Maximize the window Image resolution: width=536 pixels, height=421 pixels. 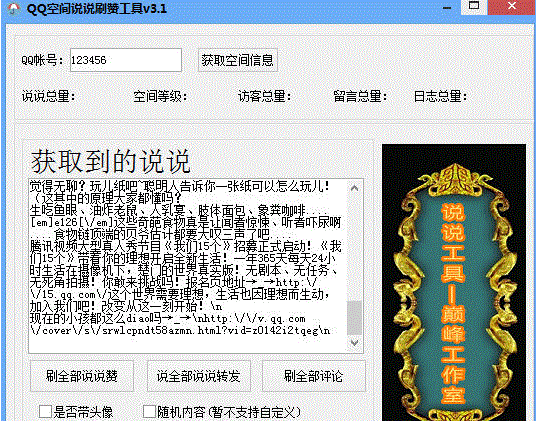[x=474, y=6]
